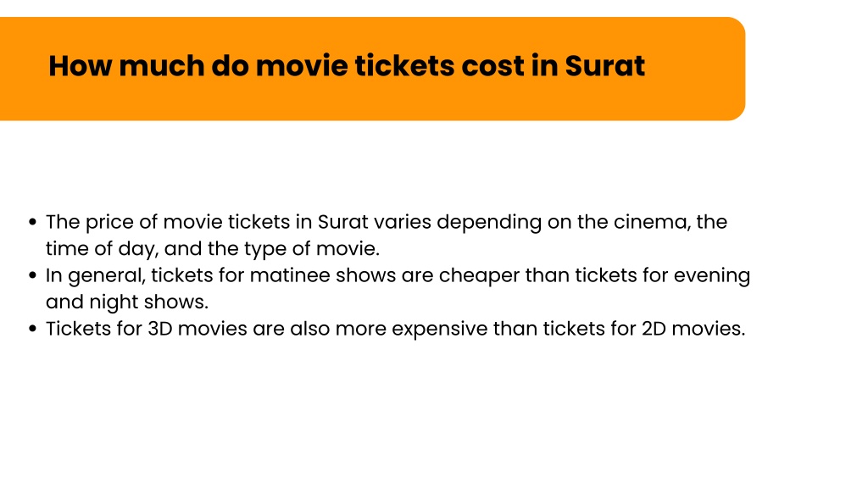Select the orange title banner's right rounded edge
This screenshot has height=488, width=868.
[x=739, y=69]
